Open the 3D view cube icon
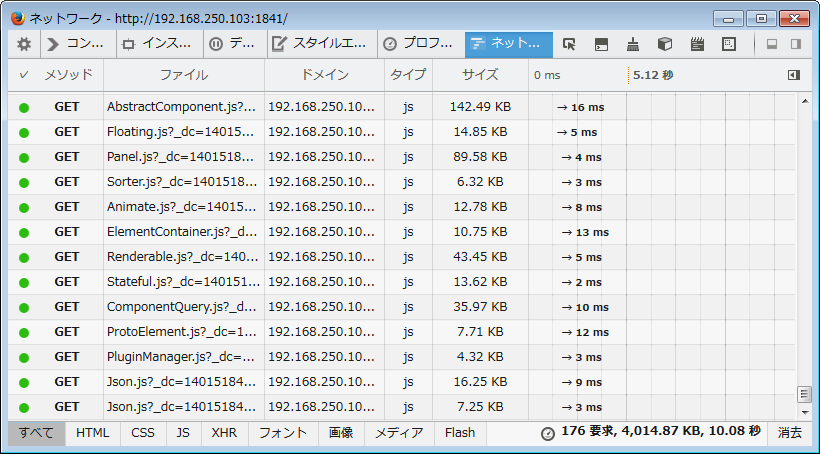This screenshot has height=454, width=820. point(665,44)
